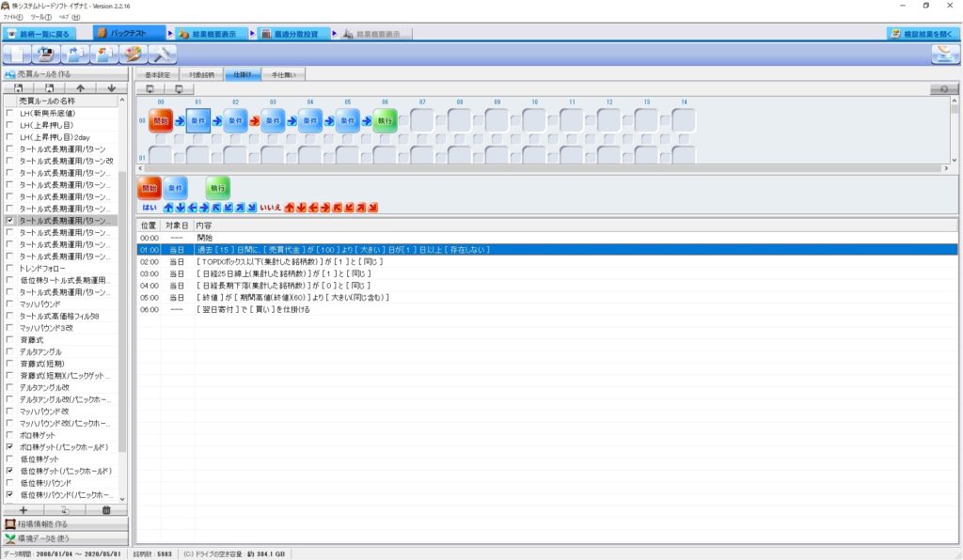
Task: Click the red 開始 block at flow position 00
Action: (161, 121)
